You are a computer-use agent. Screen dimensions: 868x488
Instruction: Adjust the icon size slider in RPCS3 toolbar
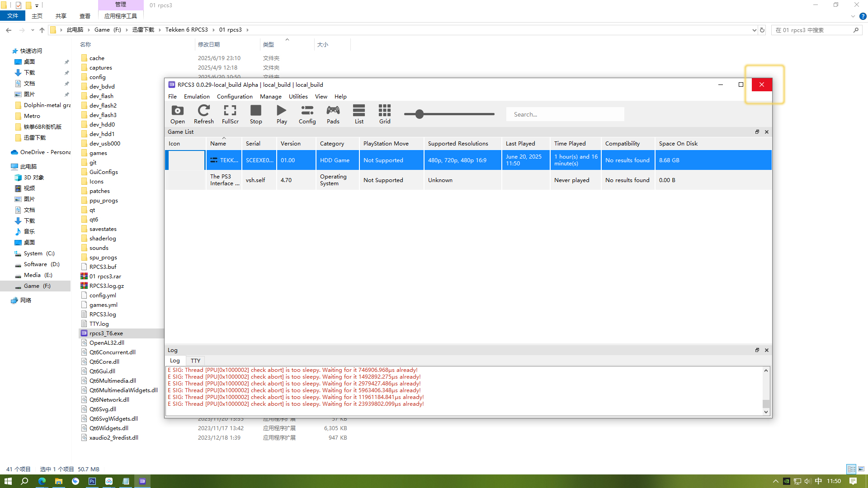420,114
